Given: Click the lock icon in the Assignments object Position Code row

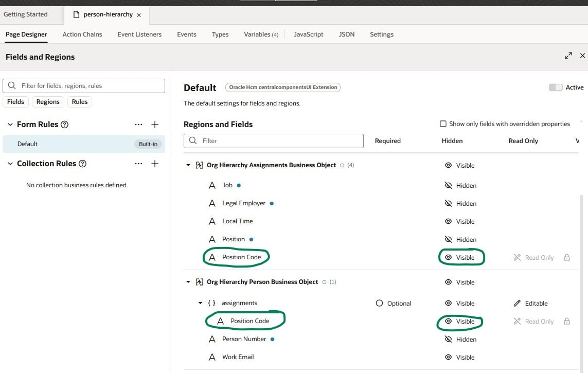Looking at the screenshot, I should point(567,258).
